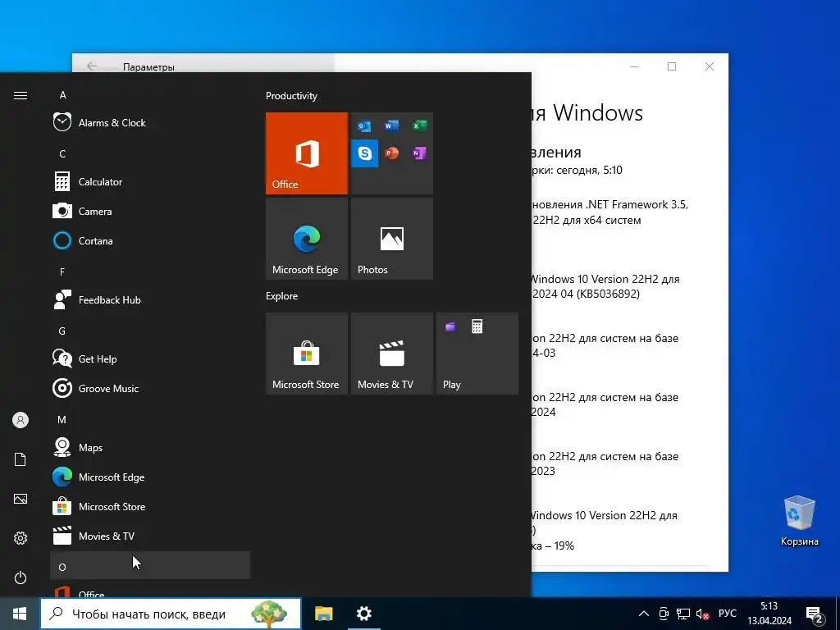Switch to Settings app on taskbar
Image resolution: width=840 pixels, height=630 pixels.
pos(363,614)
